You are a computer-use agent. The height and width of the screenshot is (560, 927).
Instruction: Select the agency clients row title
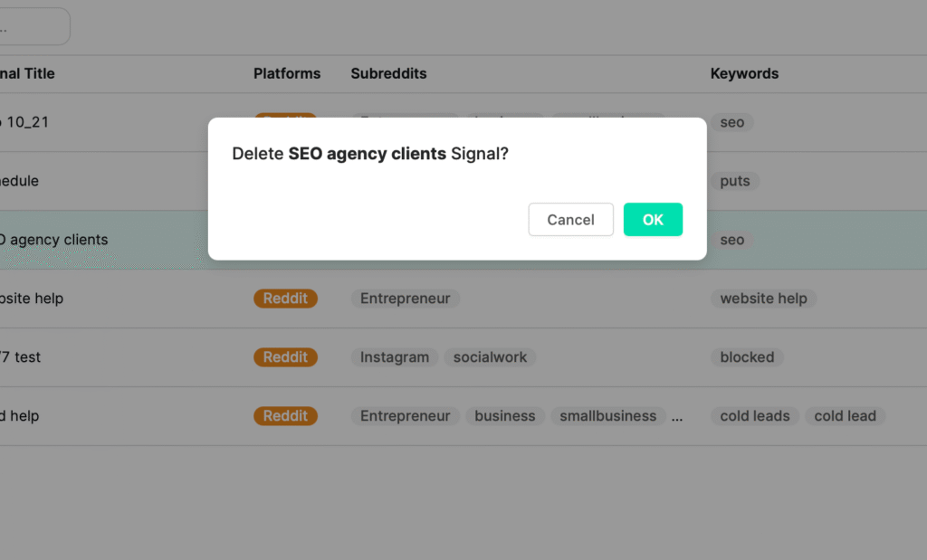point(54,240)
